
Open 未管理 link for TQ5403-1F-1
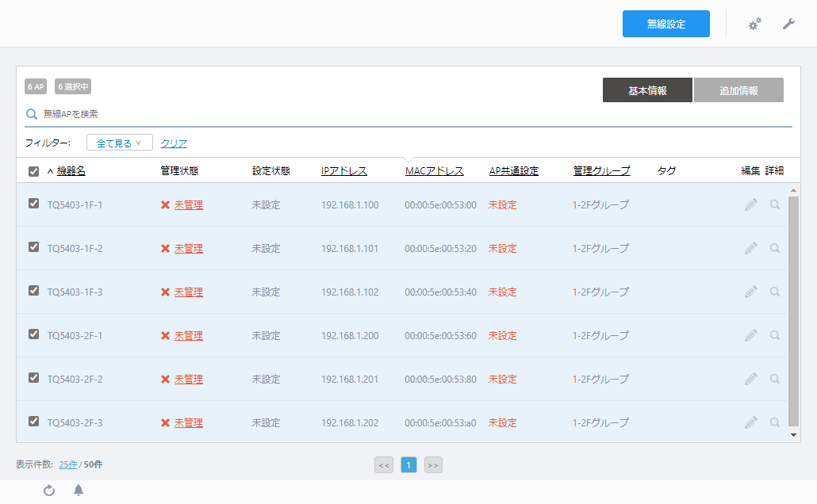point(188,205)
